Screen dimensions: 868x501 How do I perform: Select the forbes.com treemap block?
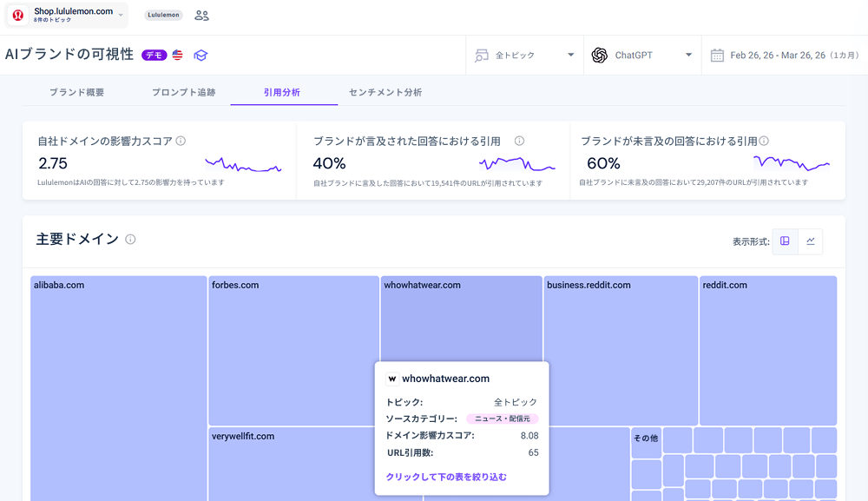pyautogui.click(x=294, y=351)
